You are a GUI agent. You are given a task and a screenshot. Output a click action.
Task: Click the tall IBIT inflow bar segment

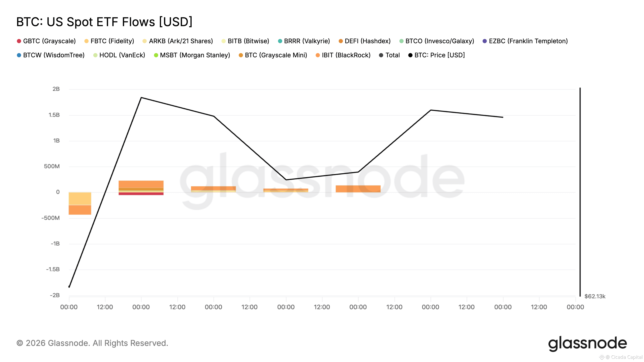coord(141,184)
